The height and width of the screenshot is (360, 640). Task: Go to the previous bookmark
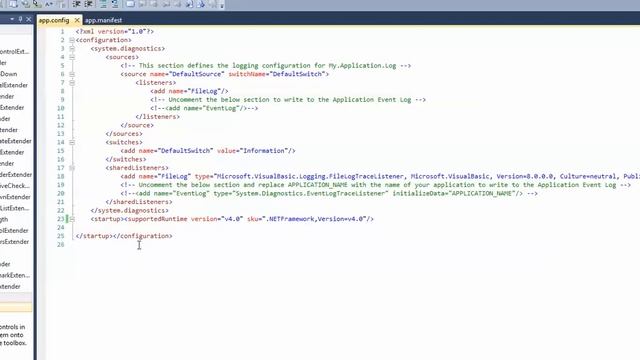click(x=142, y=4)
